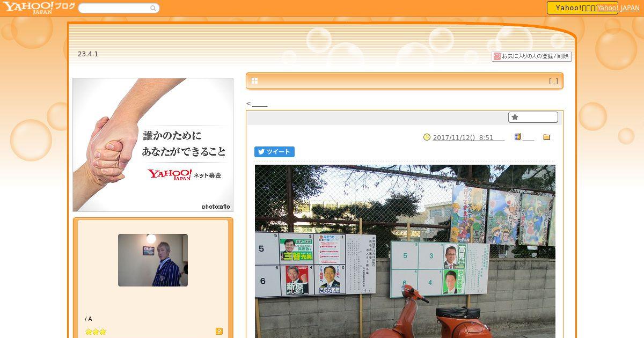Open the election poster photo
The width and height of the screenshot is (644, 338).
point(405,251)
